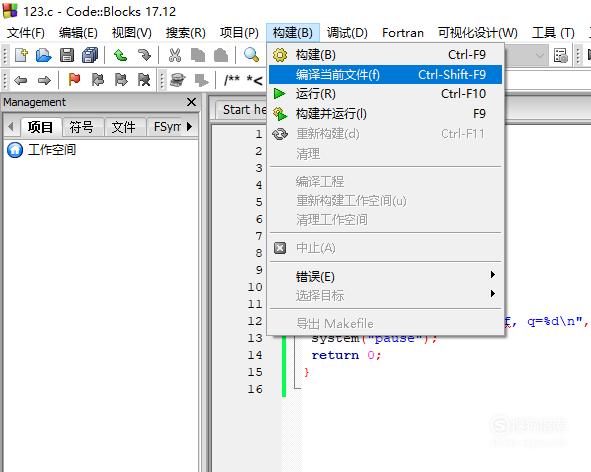
Task: Click the Open file folder icon
Action: (x=44, y=55)
